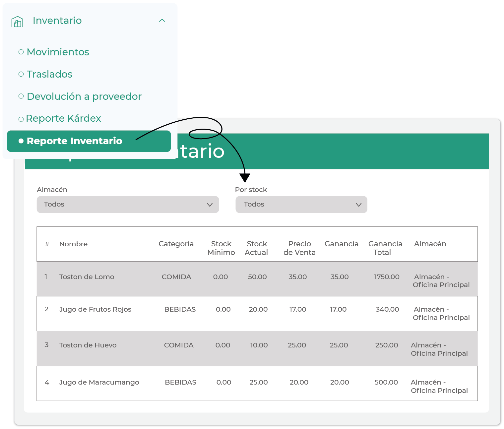Image resolution: width=504 pixels, height=429 pixels.
Task: Click the Traslados circle bullet
Action: point(21,74)
